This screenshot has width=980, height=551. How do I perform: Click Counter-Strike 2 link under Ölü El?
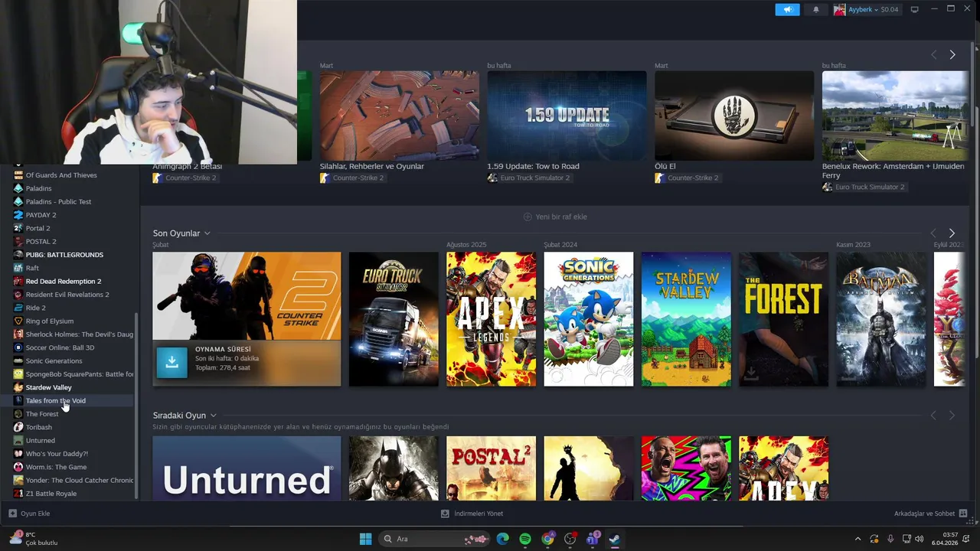(x=693, y=178)
